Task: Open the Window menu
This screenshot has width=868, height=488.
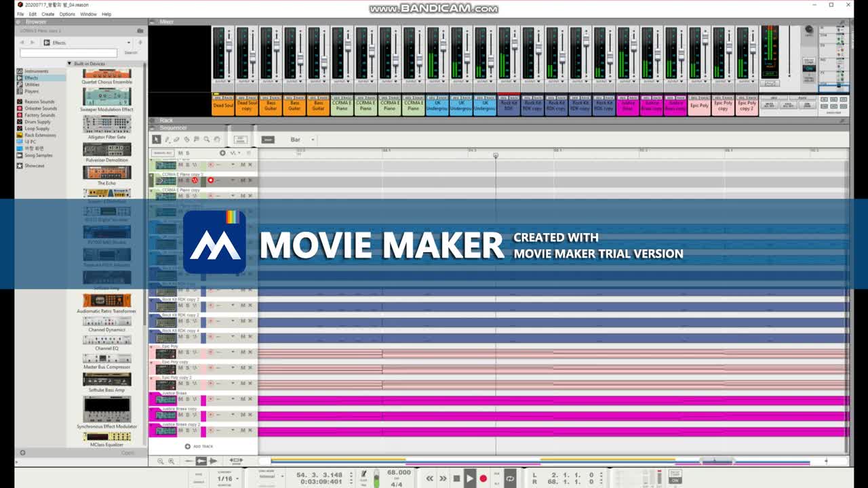Action: click(x=88, y=14)
